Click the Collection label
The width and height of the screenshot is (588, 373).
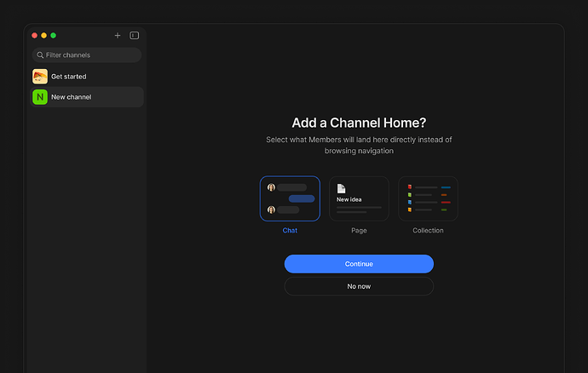coord(428,231)
